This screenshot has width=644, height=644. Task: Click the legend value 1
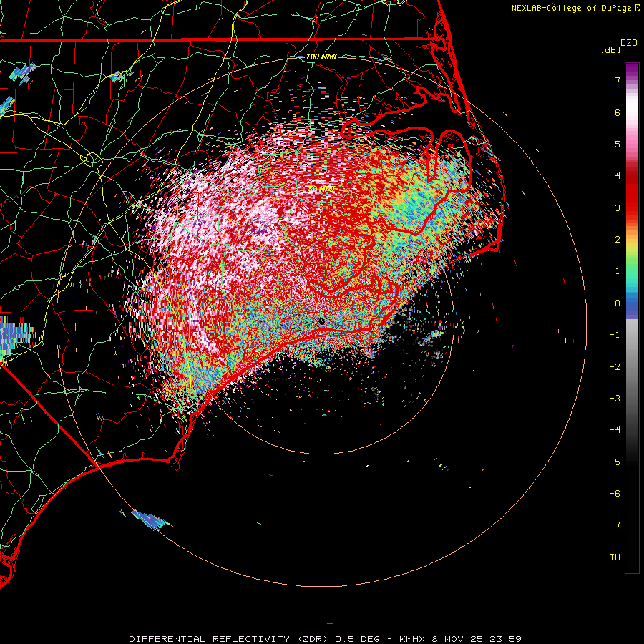point(618,271)
